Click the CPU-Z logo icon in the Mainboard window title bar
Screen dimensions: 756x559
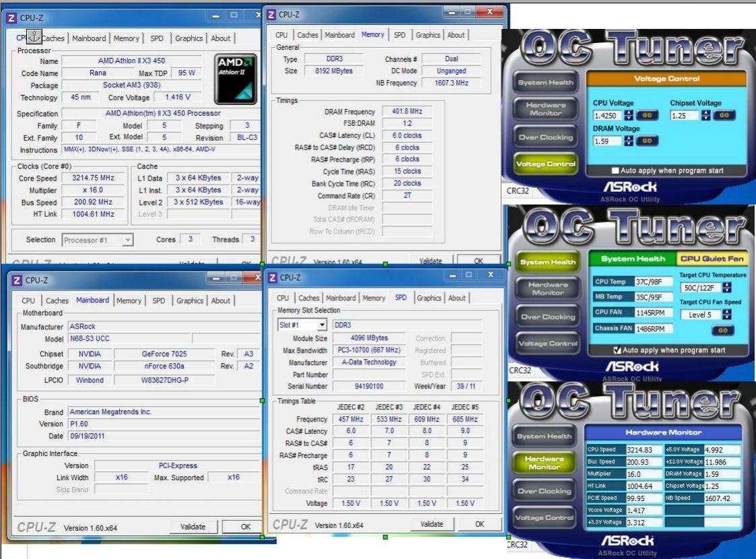tap(17, 280)
